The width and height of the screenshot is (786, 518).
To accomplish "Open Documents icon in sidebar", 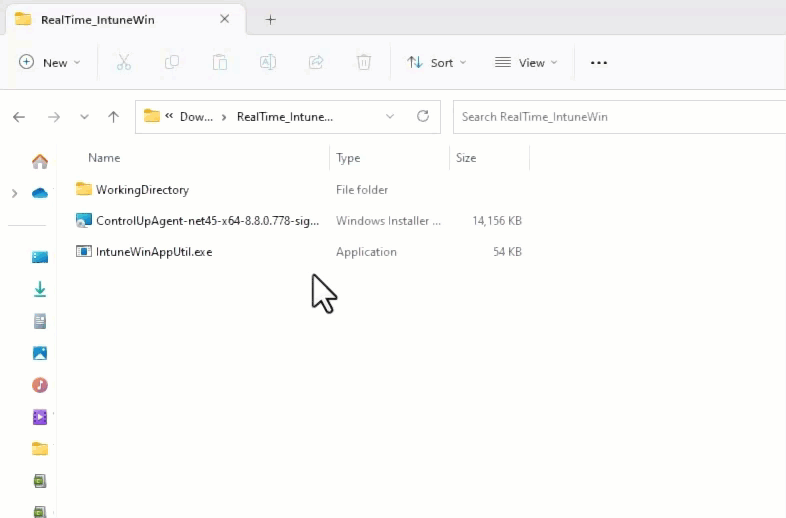I will click(40, 321).
